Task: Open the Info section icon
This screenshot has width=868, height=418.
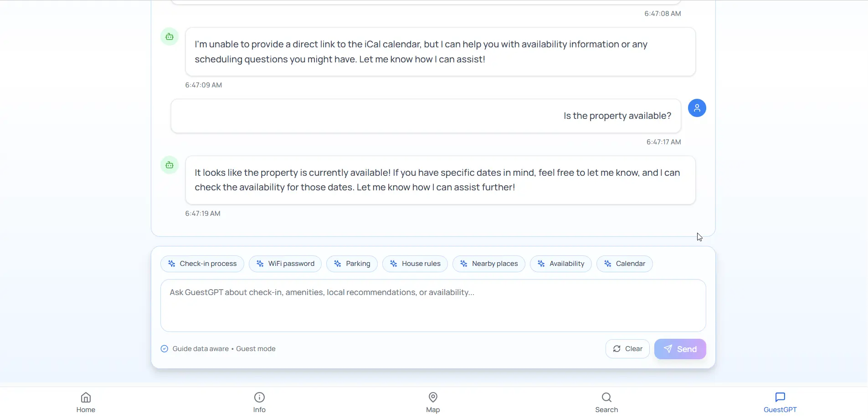Action: tap(259, 397)
